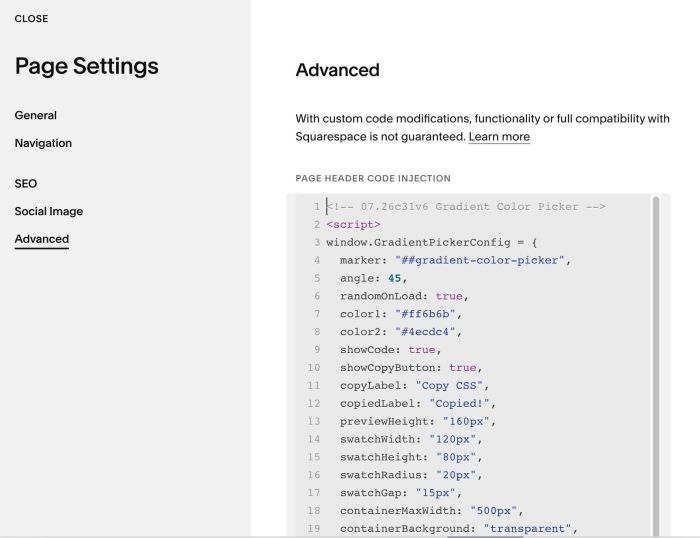Place cursor on the script tag line
The image size is (700, 538).
[x=353, y=225]
